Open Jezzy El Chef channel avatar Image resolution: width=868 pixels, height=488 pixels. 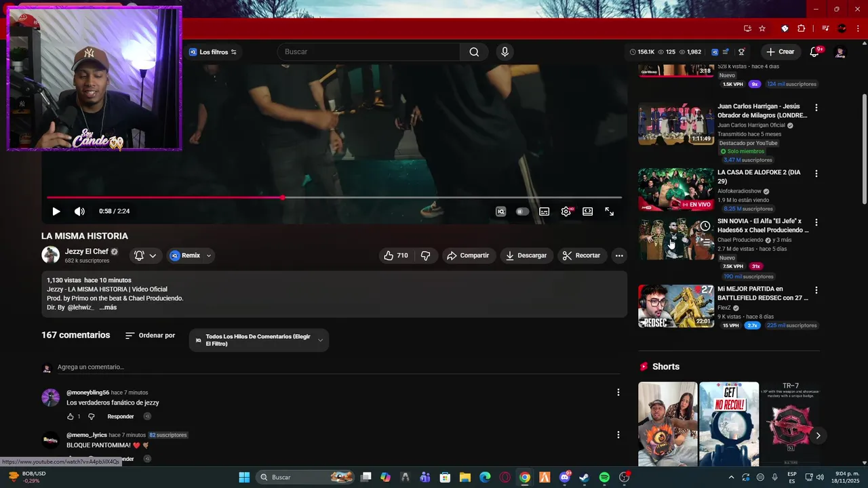[x=50, y=255]
